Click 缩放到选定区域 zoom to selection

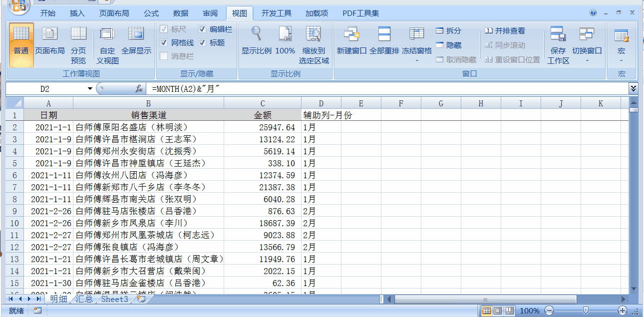314,34
